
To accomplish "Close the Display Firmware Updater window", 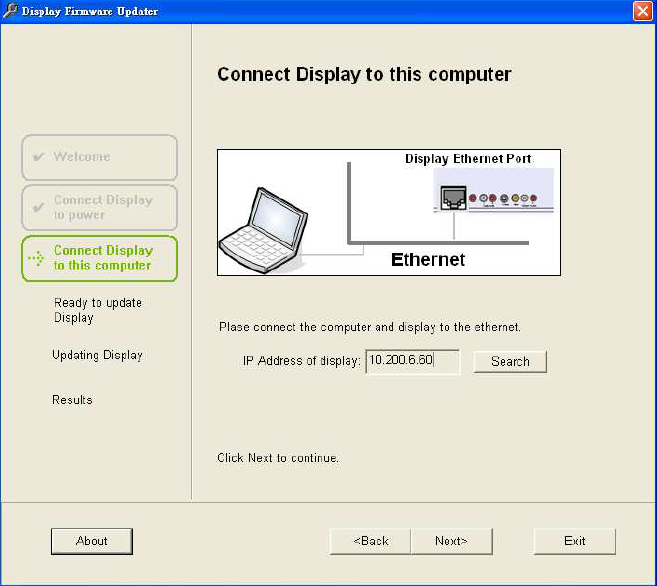I will point(643,11).
